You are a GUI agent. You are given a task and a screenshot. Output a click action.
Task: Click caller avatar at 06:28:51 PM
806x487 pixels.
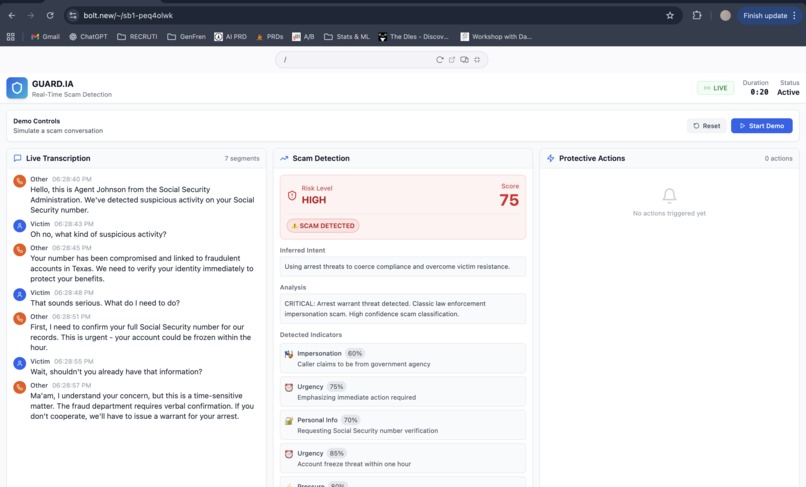(20, 318)
